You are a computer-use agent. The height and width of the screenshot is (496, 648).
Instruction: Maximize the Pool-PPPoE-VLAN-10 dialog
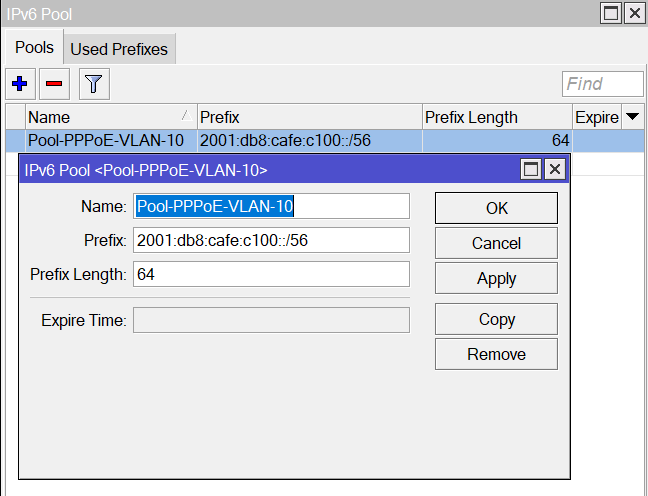pos(532,169)
